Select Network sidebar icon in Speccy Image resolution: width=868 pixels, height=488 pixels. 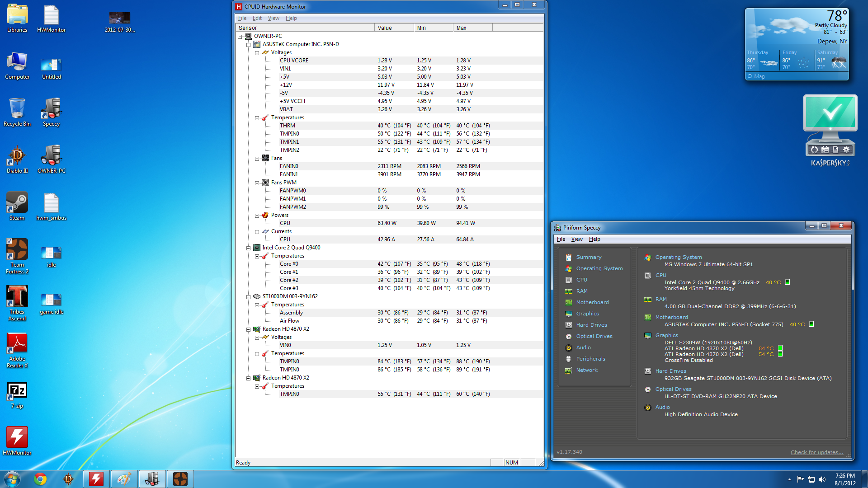569,370
